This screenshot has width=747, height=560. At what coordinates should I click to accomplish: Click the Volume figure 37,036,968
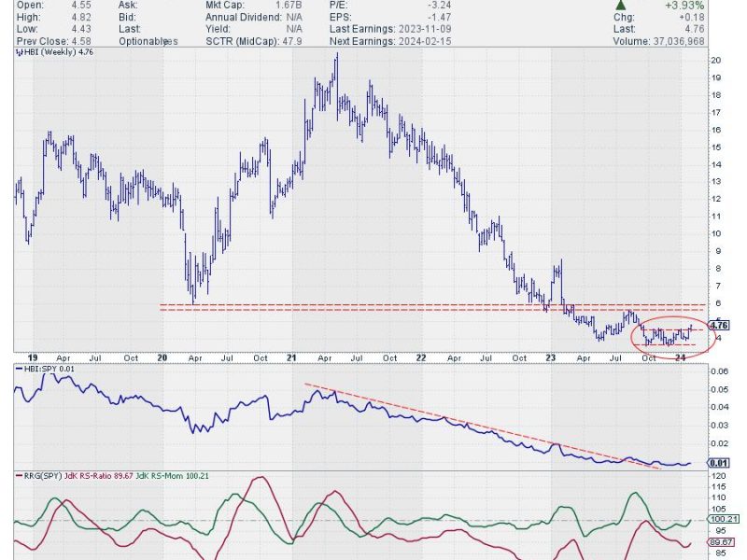click(679, 41)
